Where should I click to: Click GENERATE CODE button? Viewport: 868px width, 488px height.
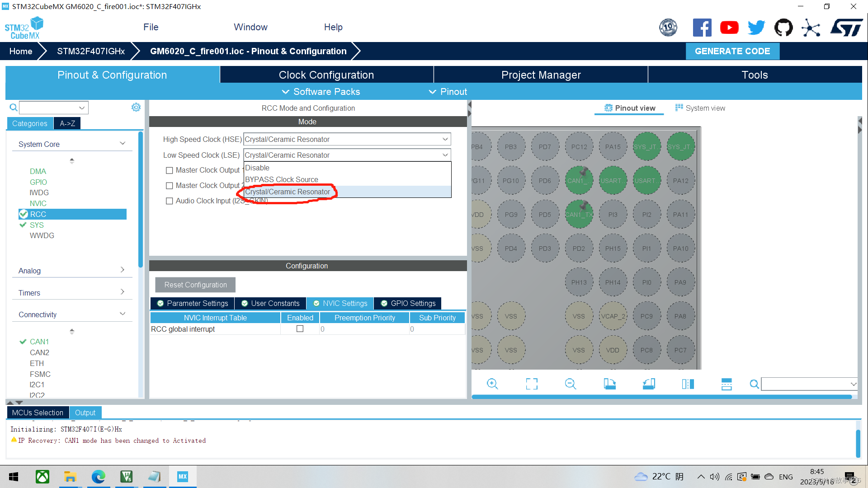click(732, 51)
